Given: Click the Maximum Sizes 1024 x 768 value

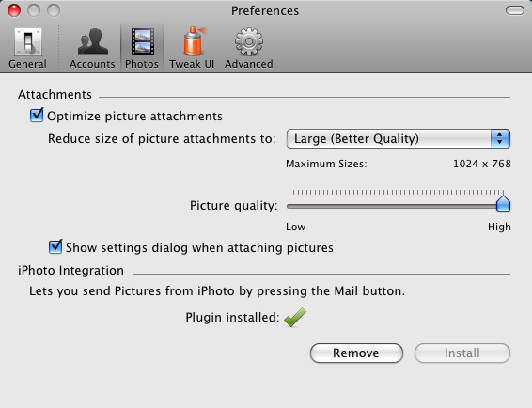Looking at the screenshot, I should (482, 164).
